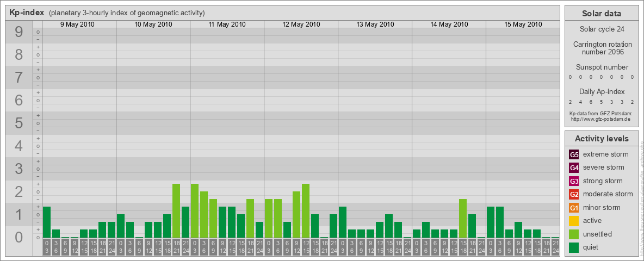Click the 0-3 bar on 9 May 2010

pos(46,222)
